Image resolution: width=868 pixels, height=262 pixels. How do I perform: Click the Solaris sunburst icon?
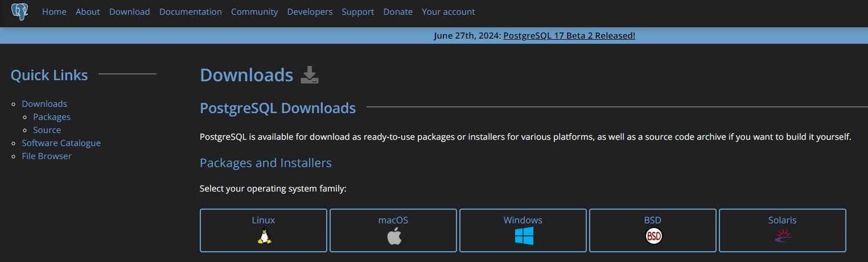point(783,235)
